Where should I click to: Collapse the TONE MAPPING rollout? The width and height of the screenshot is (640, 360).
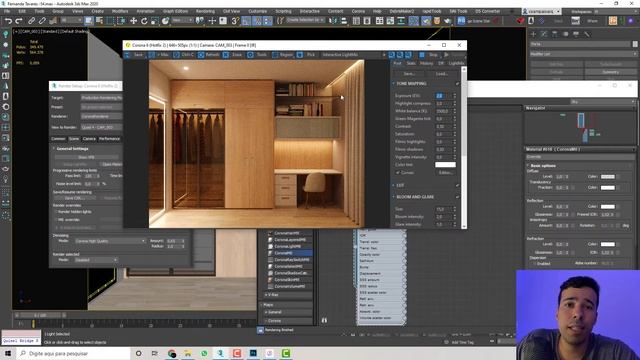[411, 84]
